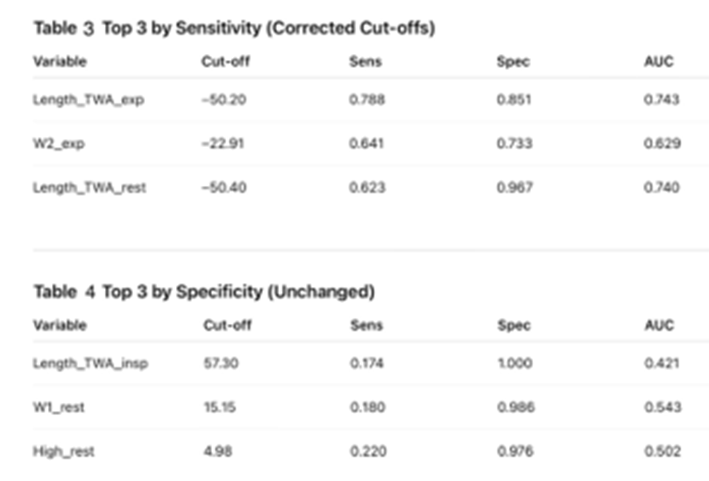709x481 pixels.
Task: Select the W2_exp row label
Action: (x=59, y=144)
